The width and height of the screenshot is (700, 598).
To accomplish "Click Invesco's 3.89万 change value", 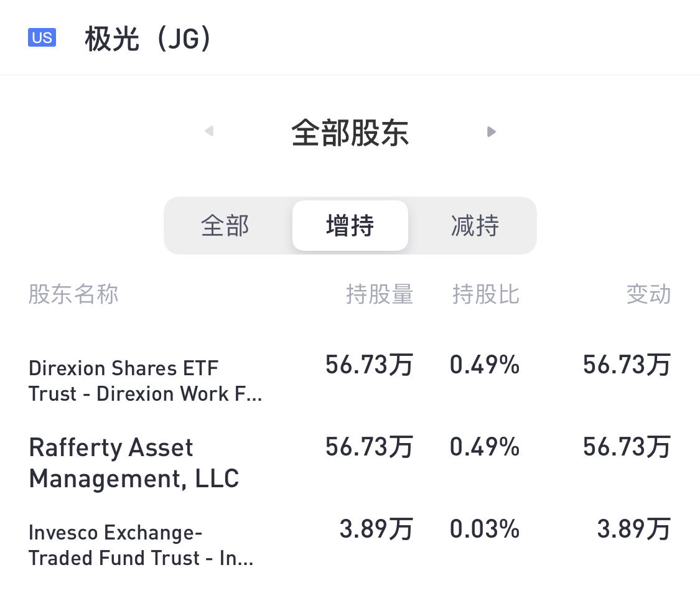I will pos(633,529).
